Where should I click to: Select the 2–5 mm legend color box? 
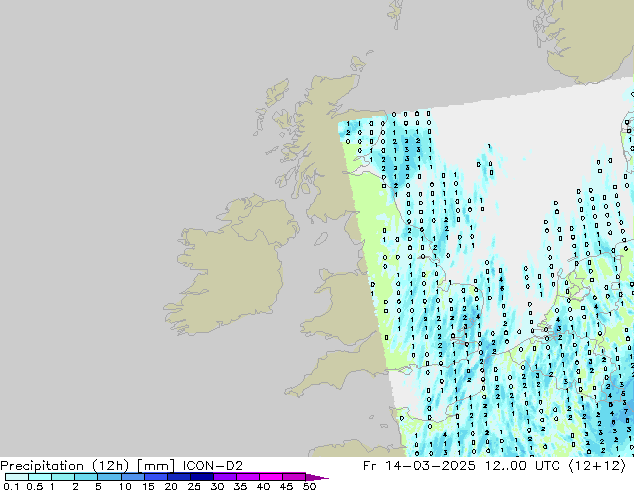pyautogui.click(x=86, y=477)
